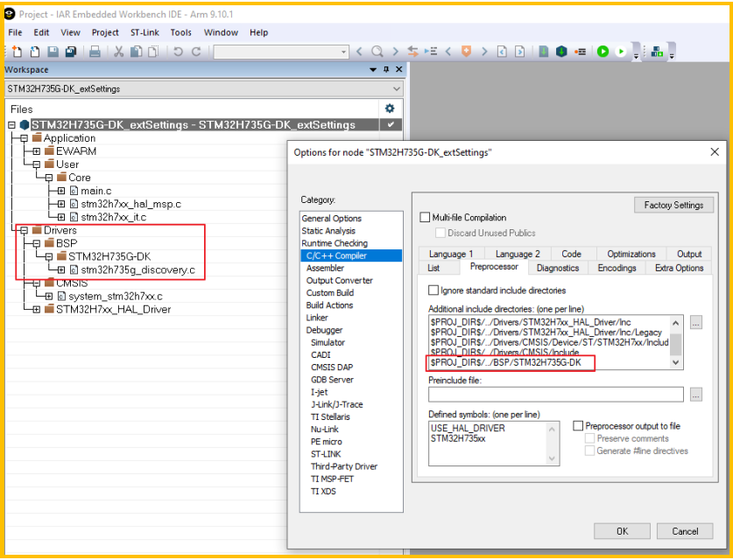733x560 pixels.
Task: Expand the STM32H7xx_HAL_Driver folder
Action: [37, 310]
